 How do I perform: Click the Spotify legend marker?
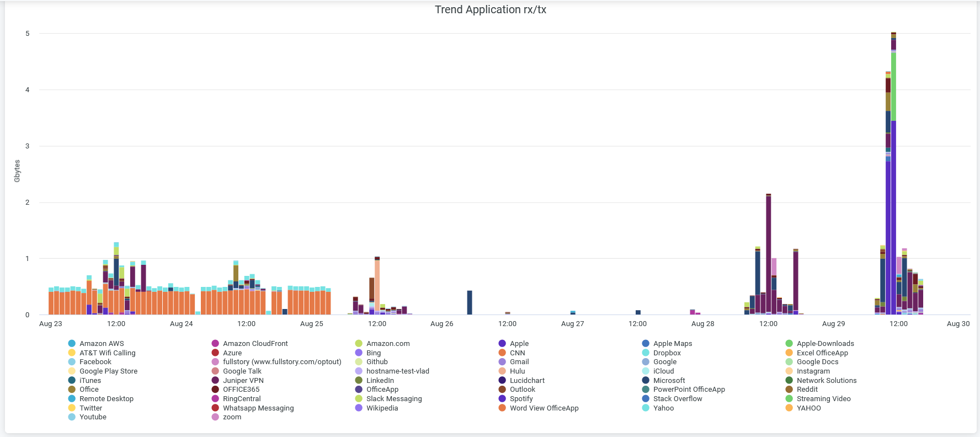coord(502,399)
